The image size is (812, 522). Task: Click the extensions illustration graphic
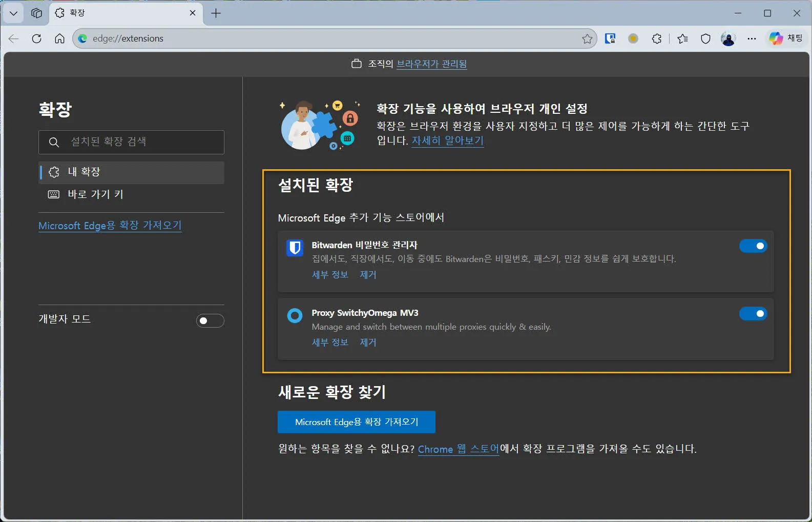pos(320,125)
